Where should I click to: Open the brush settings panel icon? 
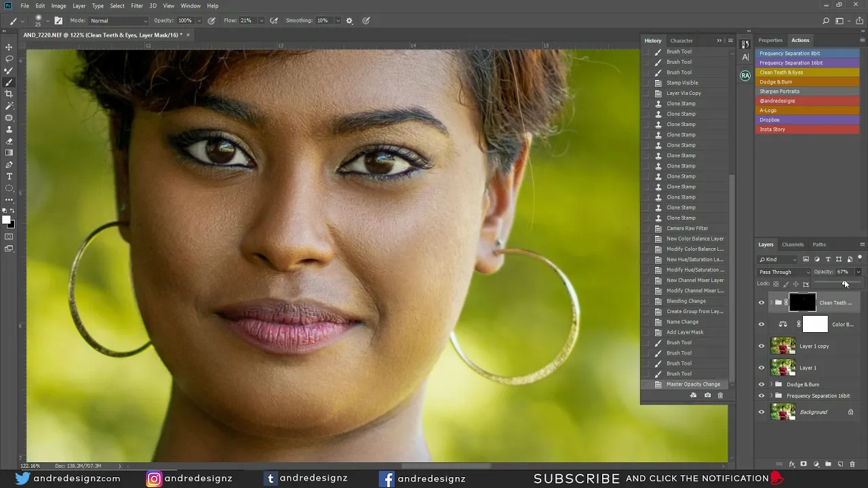[x=58, y=21]
